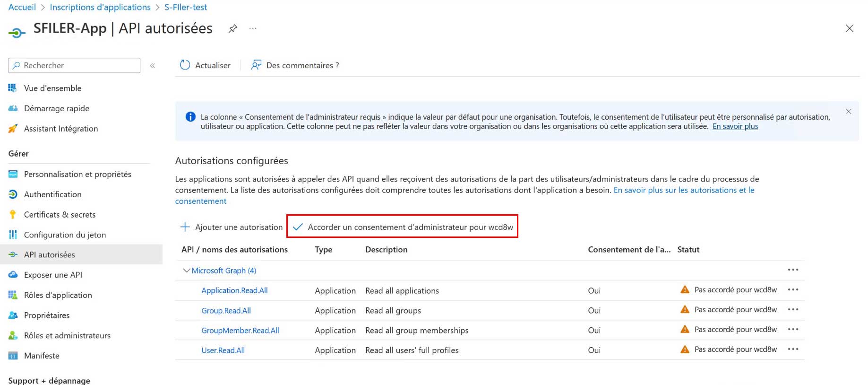Open the GroupMember.Read.All permission

click(x=240, y=331)
